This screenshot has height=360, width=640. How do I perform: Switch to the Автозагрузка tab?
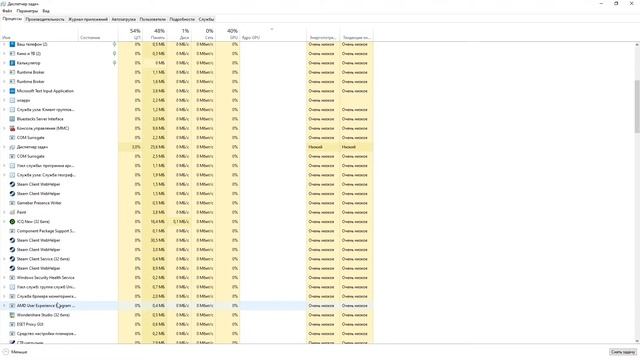[x=124, y=19]
